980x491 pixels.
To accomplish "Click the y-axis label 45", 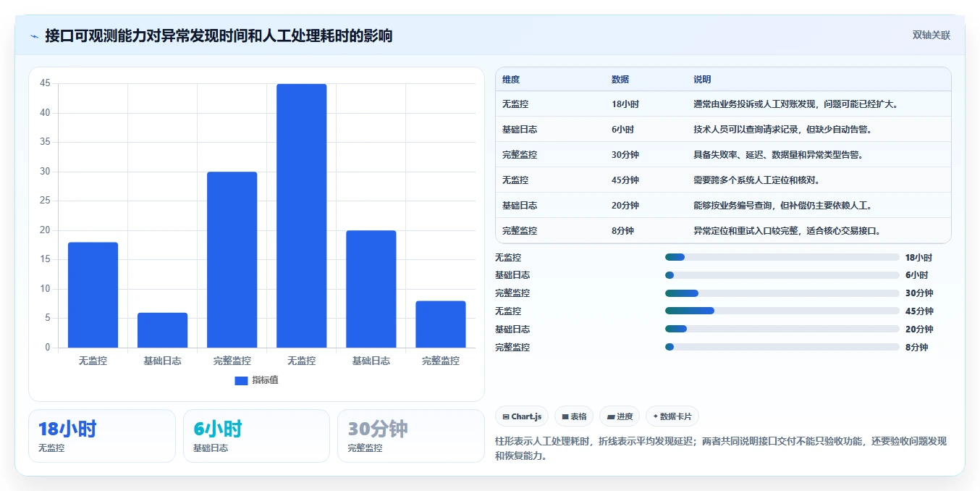I will coord(45,83).
